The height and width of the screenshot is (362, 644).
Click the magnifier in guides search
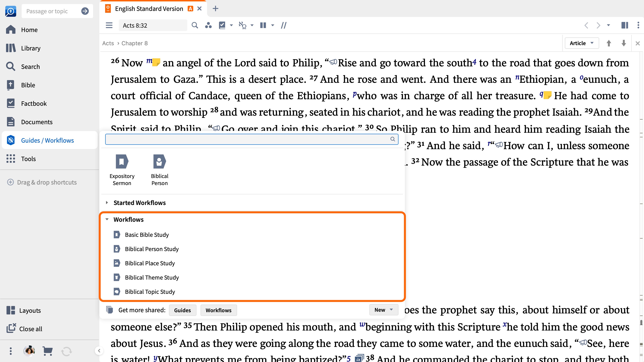coord(393,139)
